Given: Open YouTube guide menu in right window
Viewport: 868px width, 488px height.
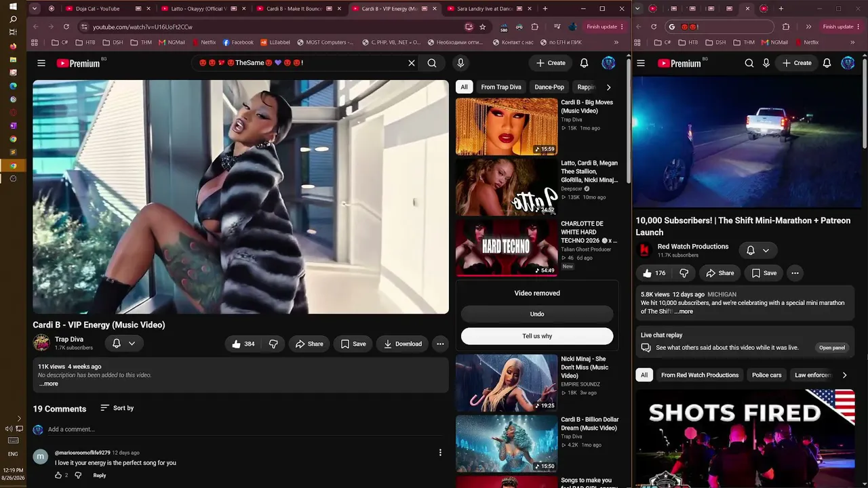Looking at the screenshot, I should point(641,63).
